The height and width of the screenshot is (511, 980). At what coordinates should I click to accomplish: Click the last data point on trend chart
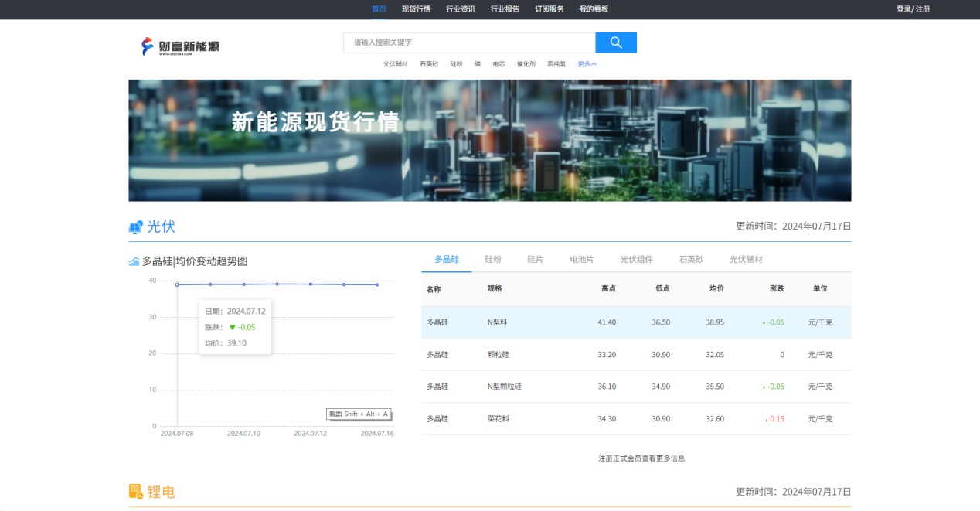tap(377, 284)
